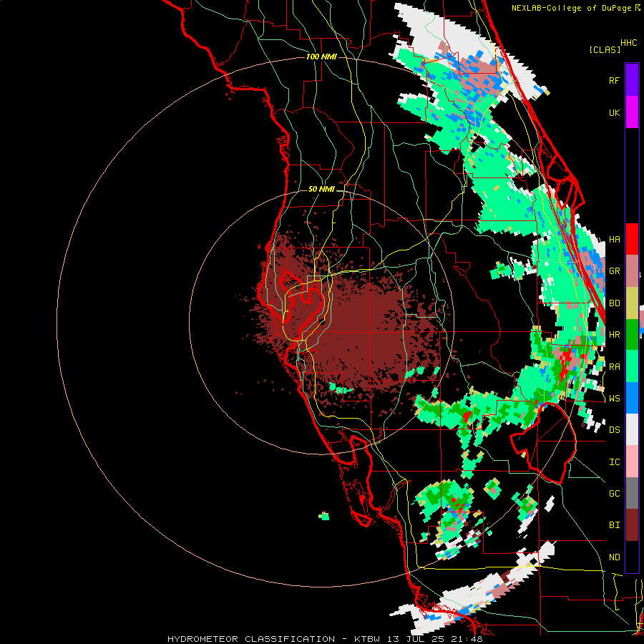Select the dusty pink GR legend swatch
The height and width of the screenshot is (644, 644).
coord(632,271)
